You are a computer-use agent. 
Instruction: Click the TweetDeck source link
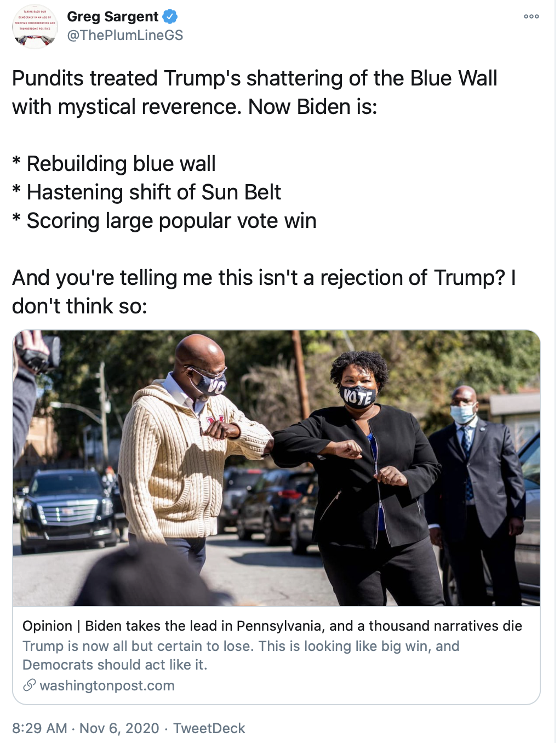click(209, 728)
